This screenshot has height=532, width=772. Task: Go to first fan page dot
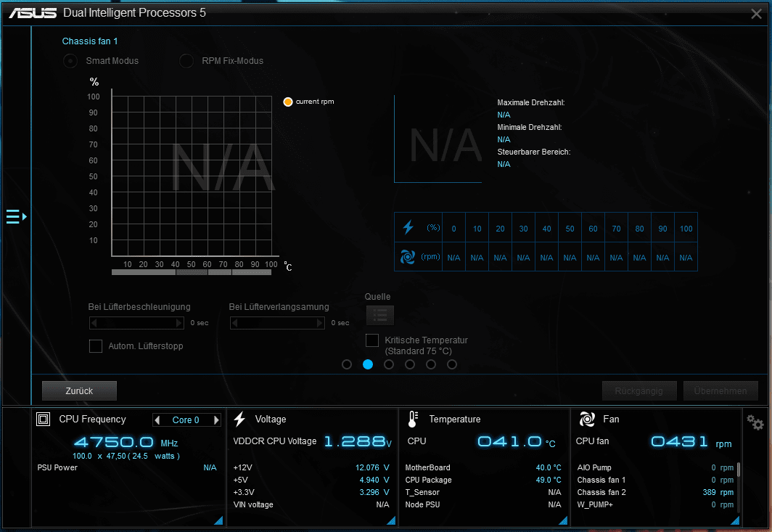[347, 364]
